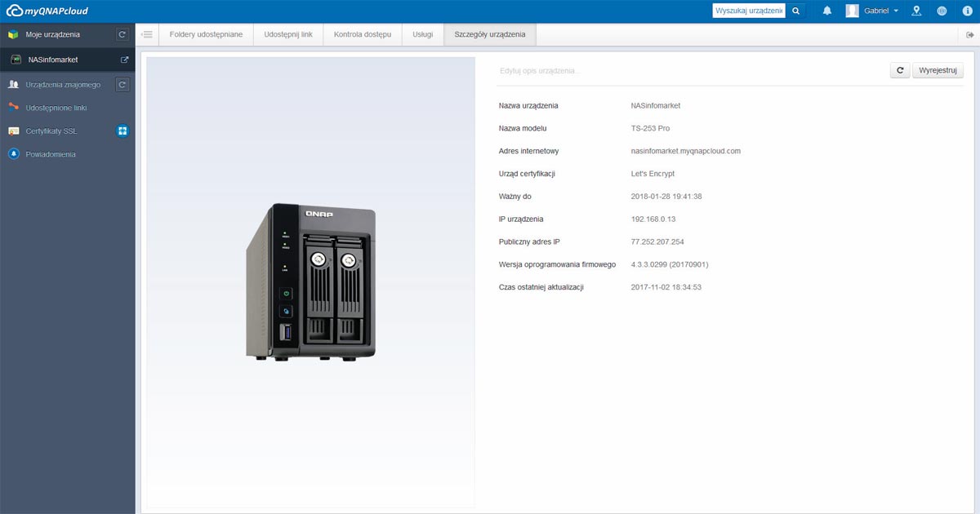Click the myQNAPcloud logo
The height and width of the screenshot is (514, 980).
[47, 11]
